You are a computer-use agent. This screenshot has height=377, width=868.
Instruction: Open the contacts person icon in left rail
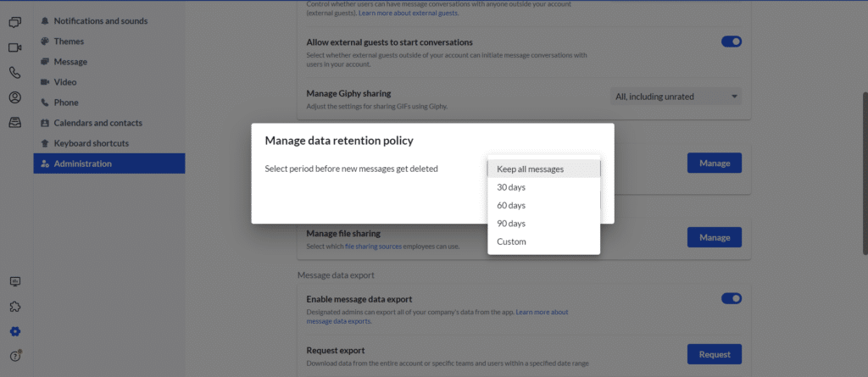point(14,97)
